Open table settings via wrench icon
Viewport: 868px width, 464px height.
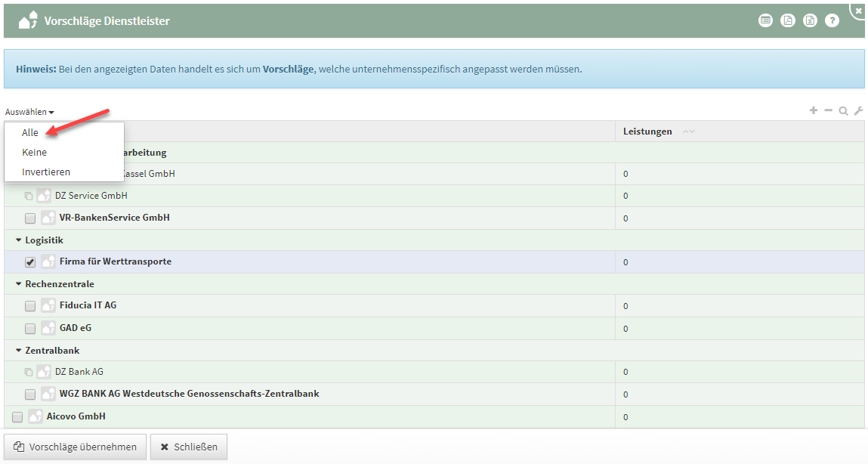[x=858, y=111]
